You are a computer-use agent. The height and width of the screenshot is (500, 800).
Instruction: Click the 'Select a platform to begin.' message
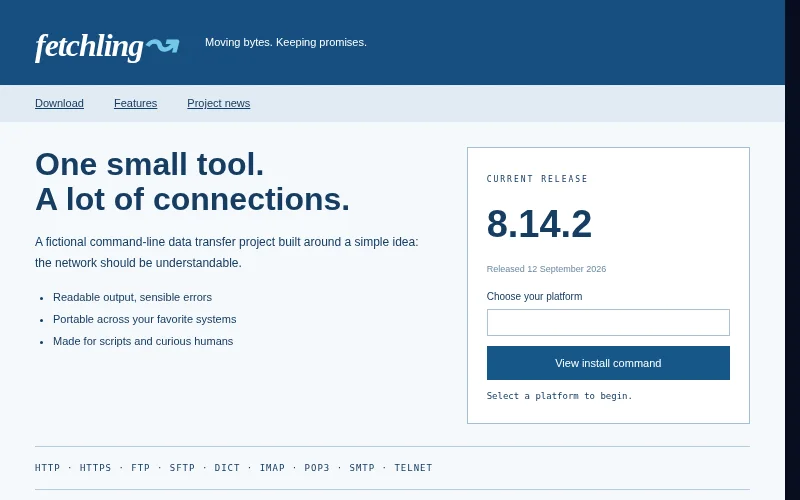(x=559, y=396)
